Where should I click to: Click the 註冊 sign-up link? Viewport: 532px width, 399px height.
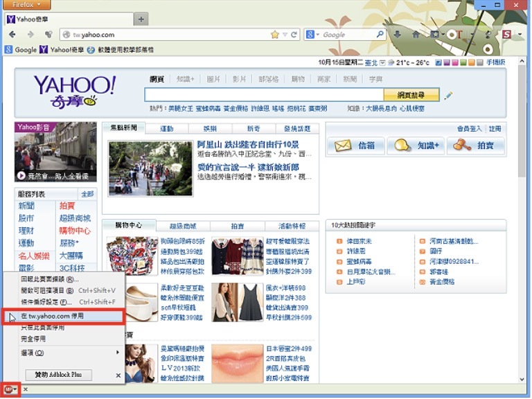pyautogui.click(x=495, y=129)
